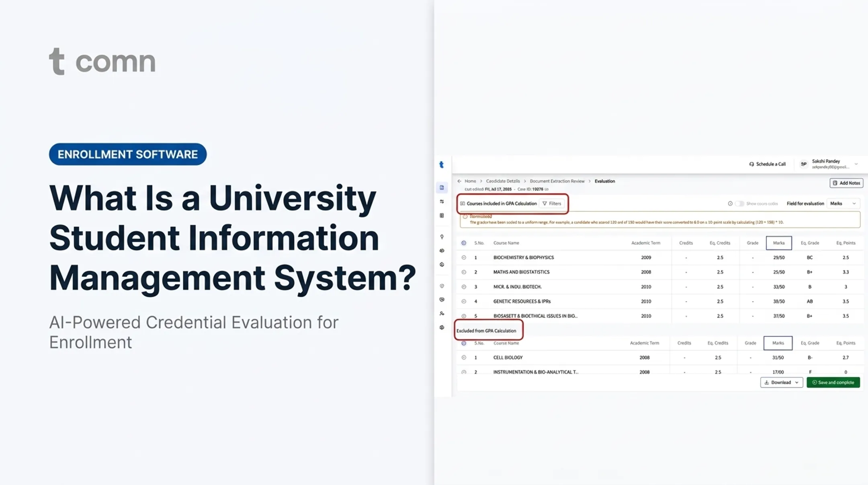868x485 pixels.
Task: Click the SP user avatar
Action: point(803,164)
